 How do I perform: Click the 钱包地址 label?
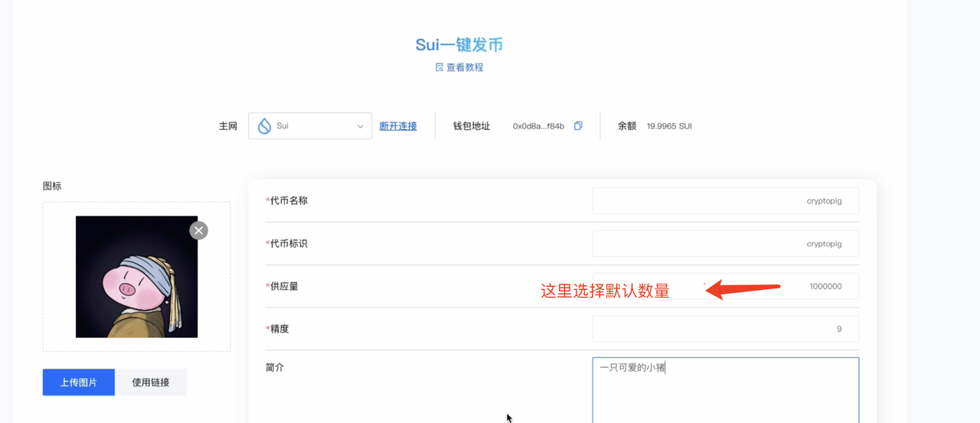[x=472, y=126]
